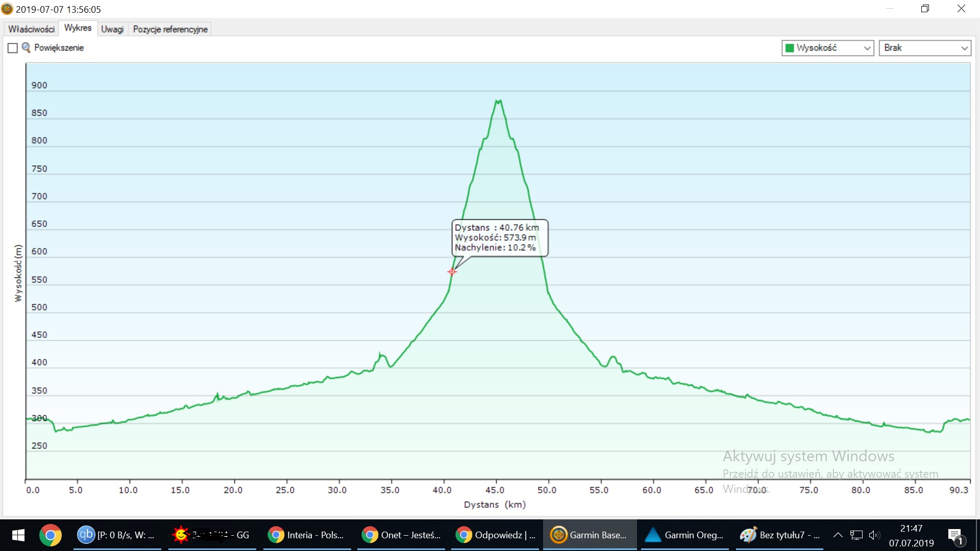Open the Interia Chrome taskbar window

tap(306, 535)
